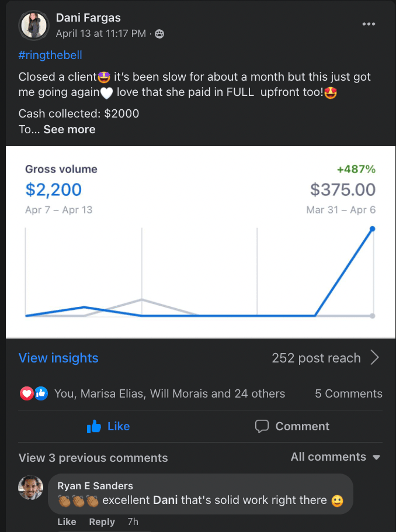Open the Gross volume chart image

(x=200, y=242)
